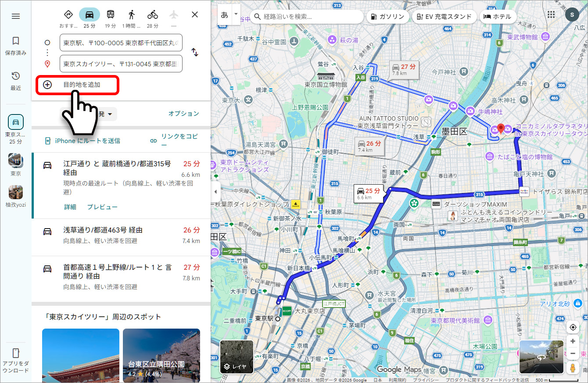Click the compass location icon on the map

[572, 327]
